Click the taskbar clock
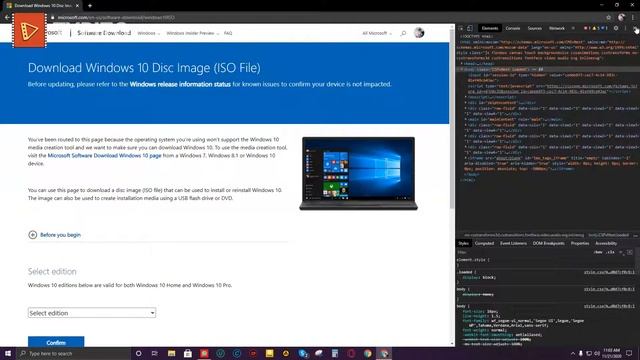This screenshot has height=360, width=640. click(612, 353)
